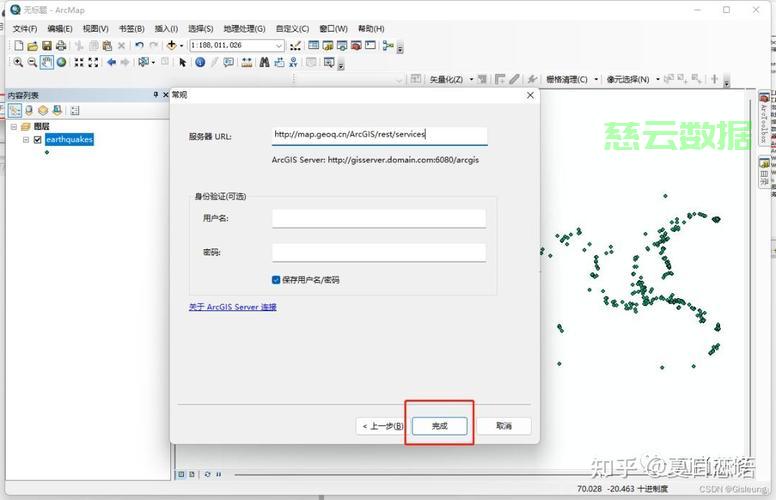Viewport: 776px width, 500px height.
Task: Select the earthquakes layer name
Action: click(69, 140)
